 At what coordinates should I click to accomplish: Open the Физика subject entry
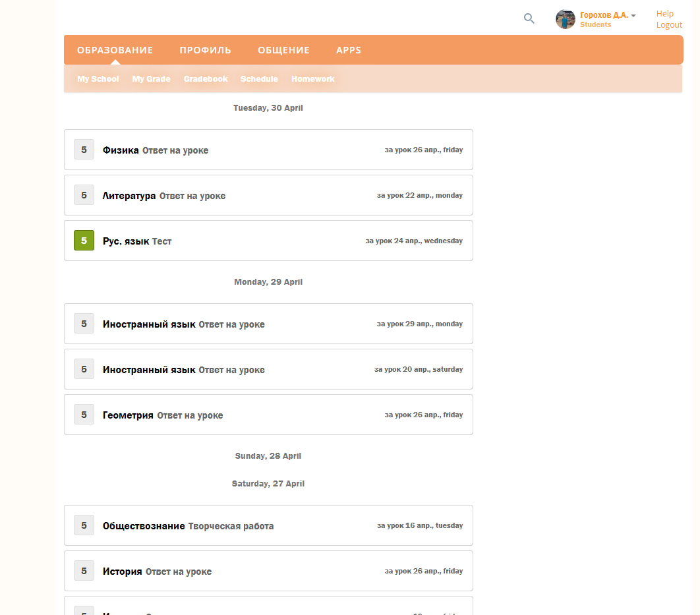(x=268, y=150)
